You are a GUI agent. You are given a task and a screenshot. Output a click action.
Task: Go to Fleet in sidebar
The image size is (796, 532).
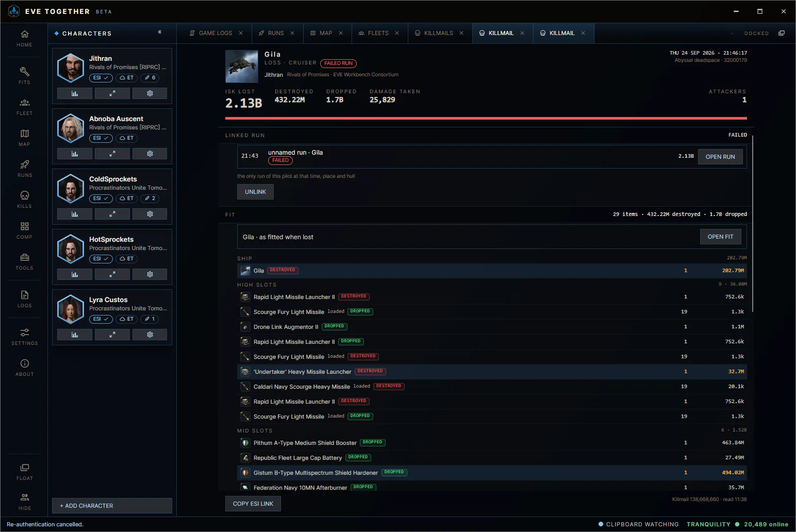click(x=24, y=107)
